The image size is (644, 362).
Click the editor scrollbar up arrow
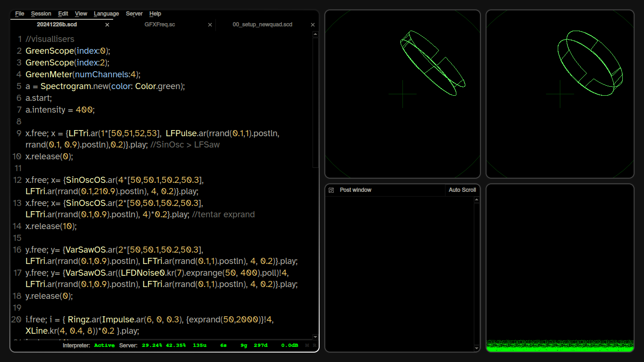click(x=316, y=34)
